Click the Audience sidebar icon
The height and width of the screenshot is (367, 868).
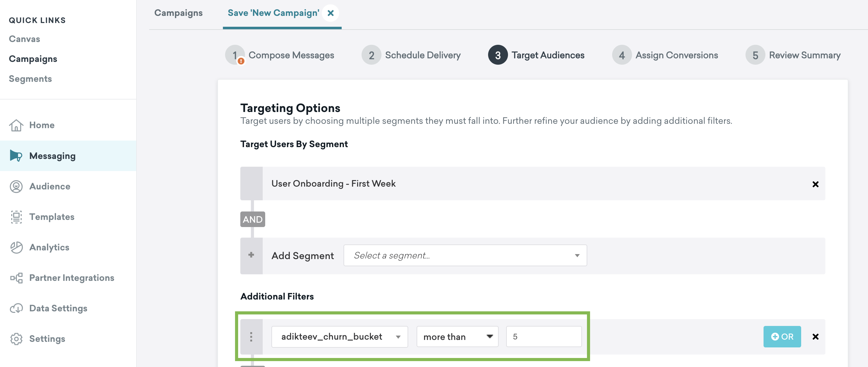coord(16,185)
